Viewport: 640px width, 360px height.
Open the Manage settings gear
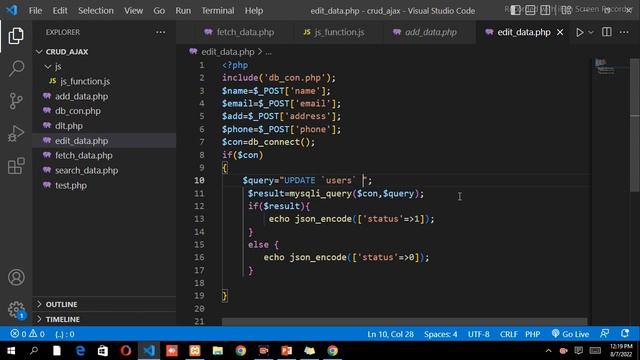(x=16, y=309)
